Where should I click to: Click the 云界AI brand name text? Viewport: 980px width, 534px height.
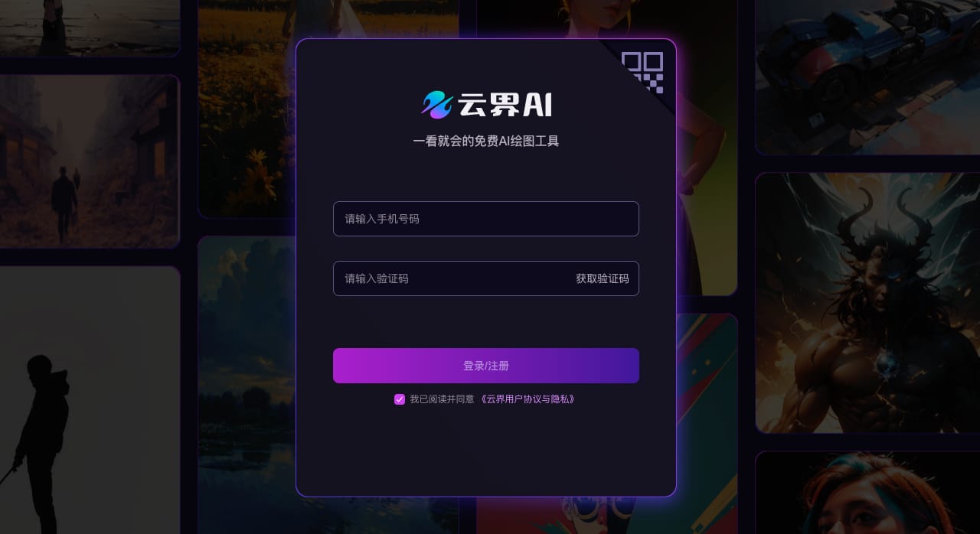click(x=505, y=105)
